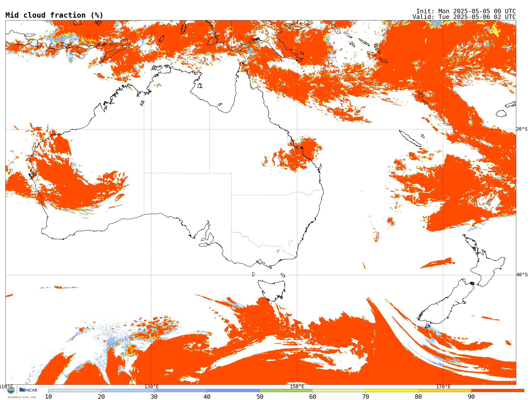Click the green 50–60 colorbar segment
This screenshot has width=532, height=400.
[286, 391]
